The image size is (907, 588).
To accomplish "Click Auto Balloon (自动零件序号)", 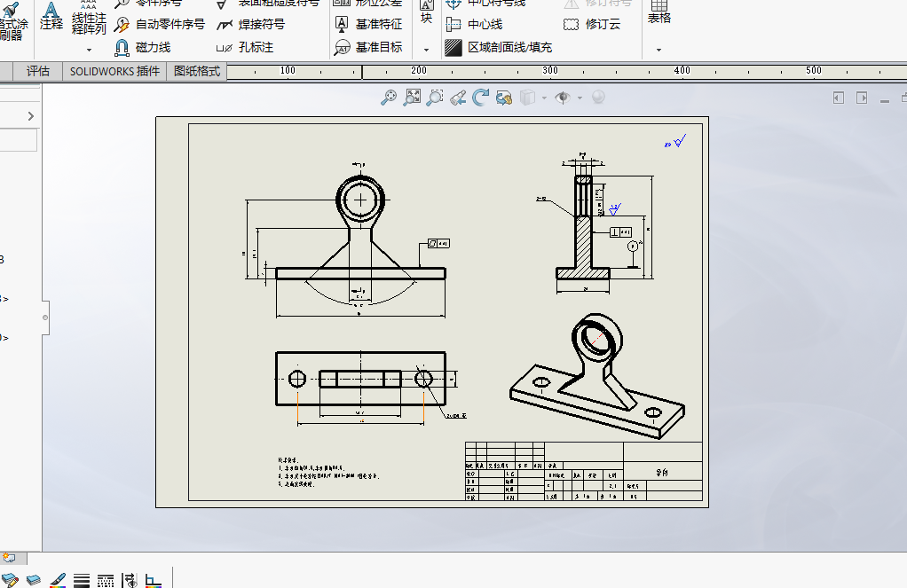I will 159,24.
